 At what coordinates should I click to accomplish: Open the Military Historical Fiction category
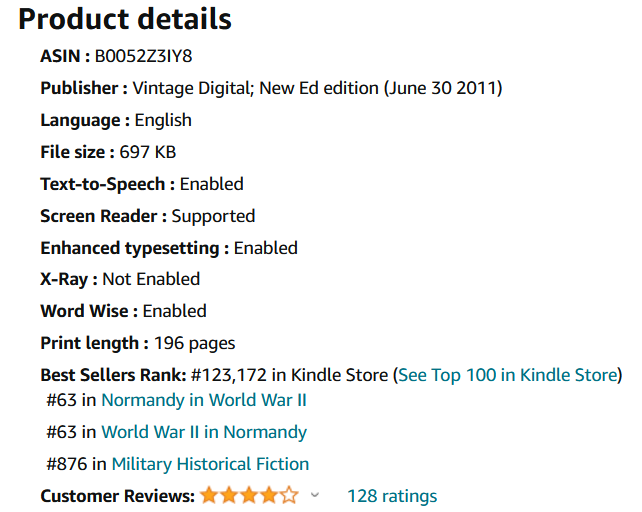pyautogui.click(x=210, y=464)
